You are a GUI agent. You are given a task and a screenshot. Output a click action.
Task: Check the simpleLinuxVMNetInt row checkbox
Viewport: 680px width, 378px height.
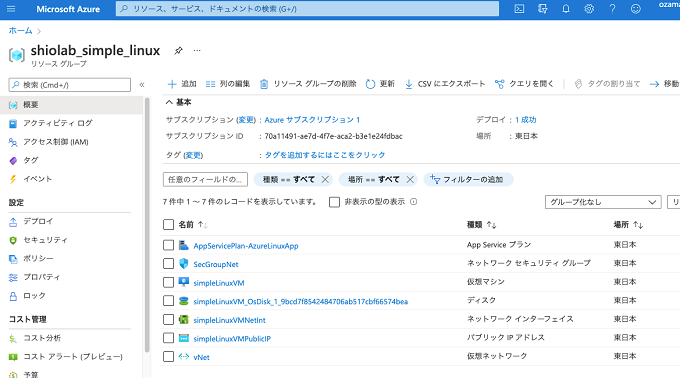(168, 319)
